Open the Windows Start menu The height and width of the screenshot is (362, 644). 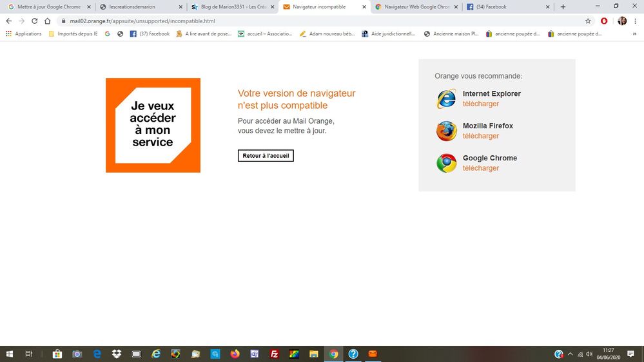[x=10, y=354]
